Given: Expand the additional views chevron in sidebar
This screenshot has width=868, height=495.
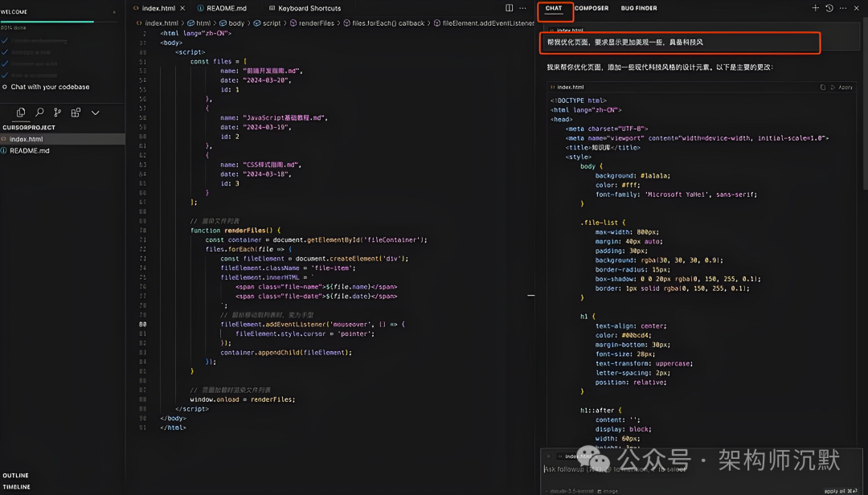Looking at the screenshot, I should [x=95, y=112].
